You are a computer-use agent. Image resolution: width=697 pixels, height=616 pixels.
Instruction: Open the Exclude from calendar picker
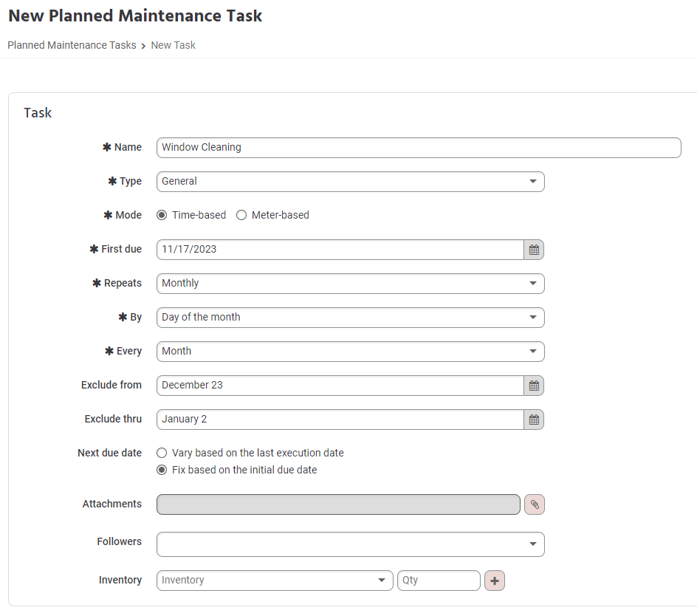pyautogui.click(x=534, y=386)
